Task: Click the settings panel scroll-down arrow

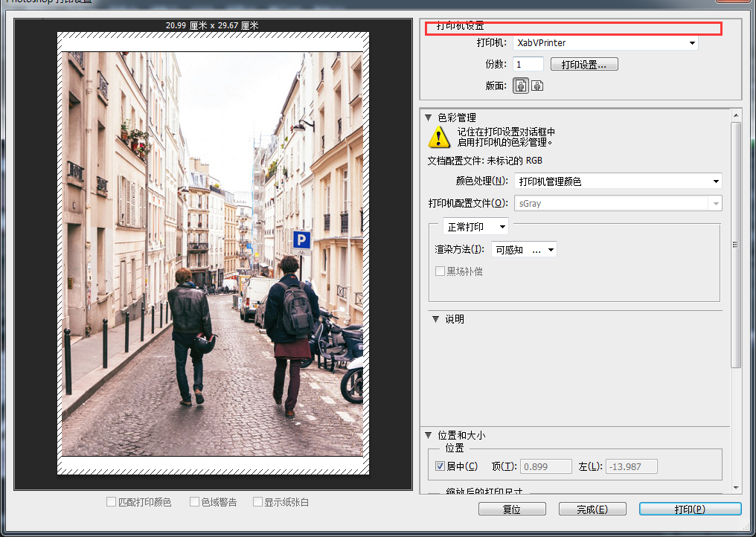Action: pos(736,487)
